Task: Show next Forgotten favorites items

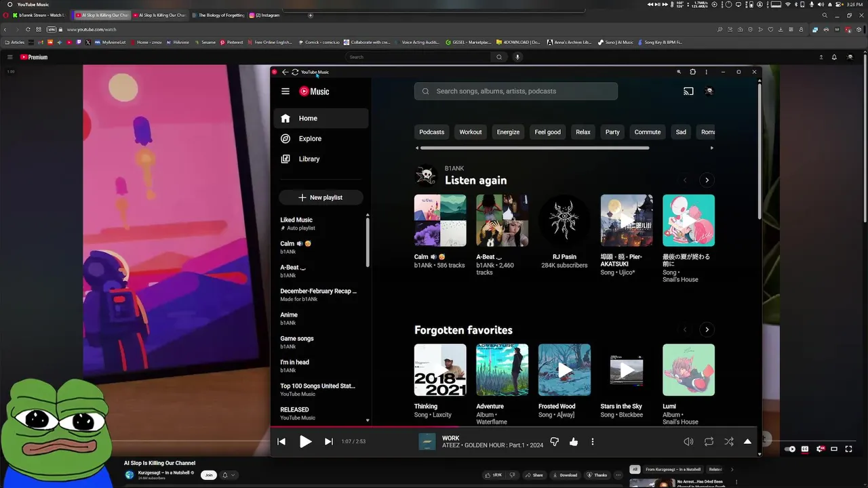Action: coord(707,330)
